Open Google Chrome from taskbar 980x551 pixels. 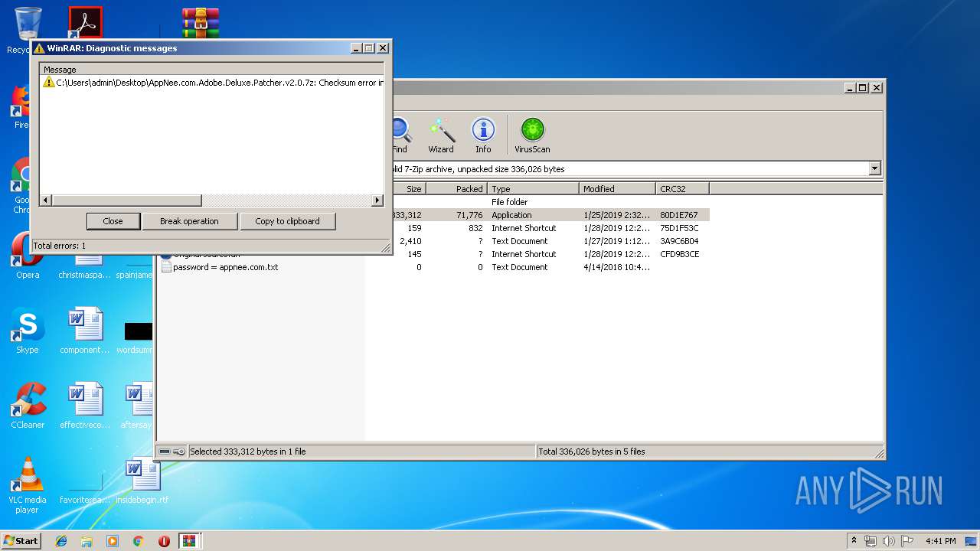(x=138, y=541)
